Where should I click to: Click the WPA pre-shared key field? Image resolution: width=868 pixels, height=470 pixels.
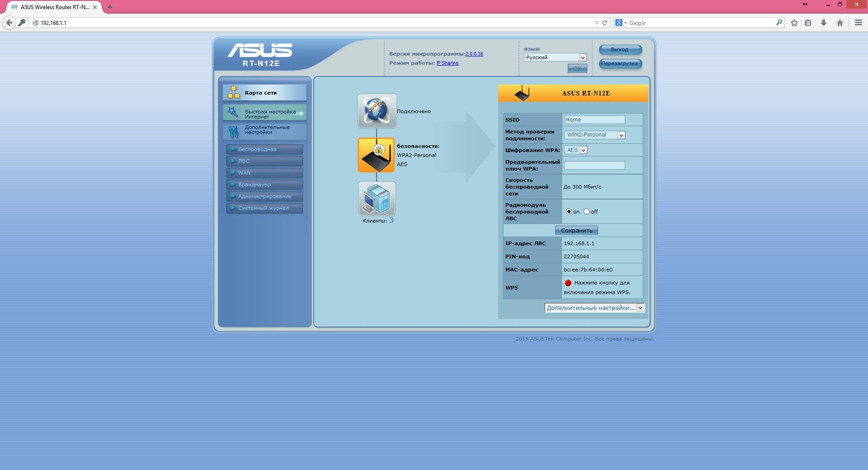[594, 166]
